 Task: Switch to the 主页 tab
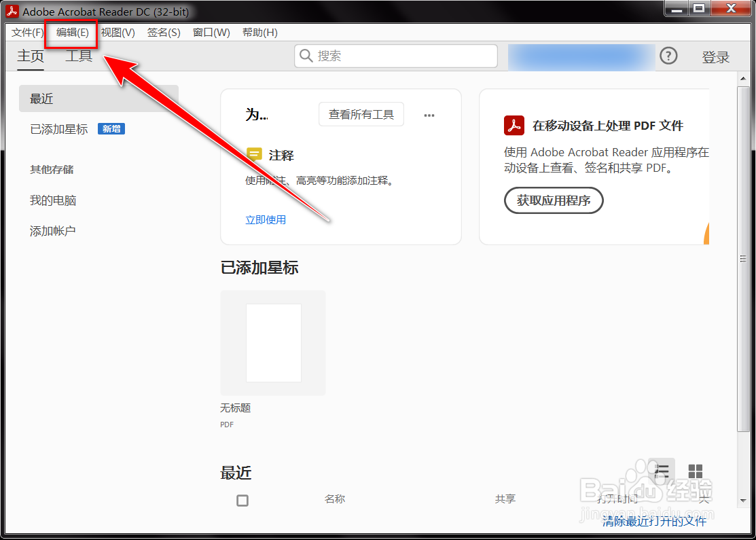31,56
